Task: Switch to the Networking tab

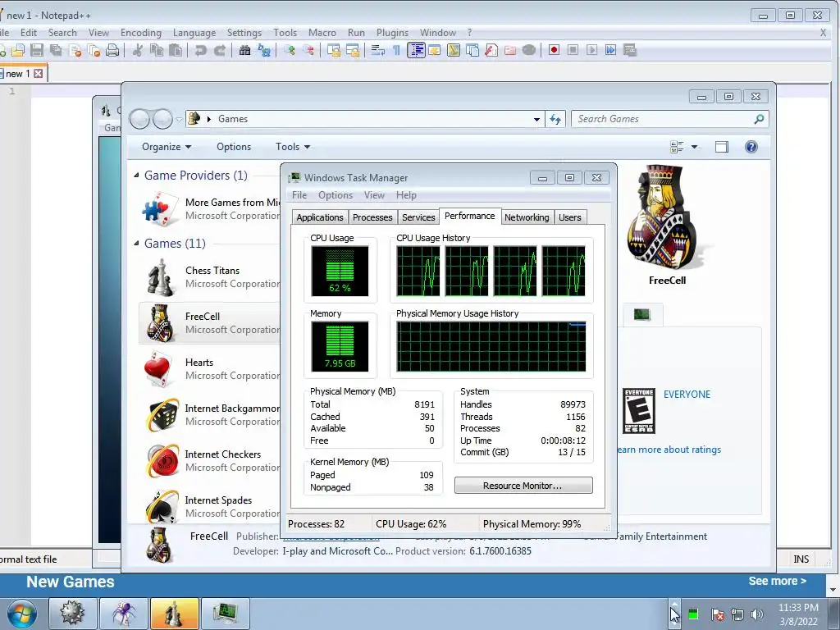Action: [527, 217]
